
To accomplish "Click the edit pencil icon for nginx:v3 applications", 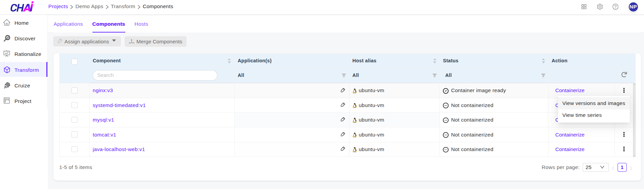I will pos(343,90).
